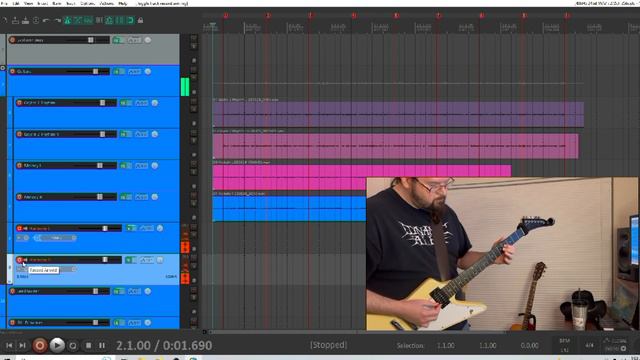Image resolution: width=640 pixels, height=360 pixels.
Task: Click the Undo arrow in main toolbar
Action: pyautogui.click(x=46, y=20)
